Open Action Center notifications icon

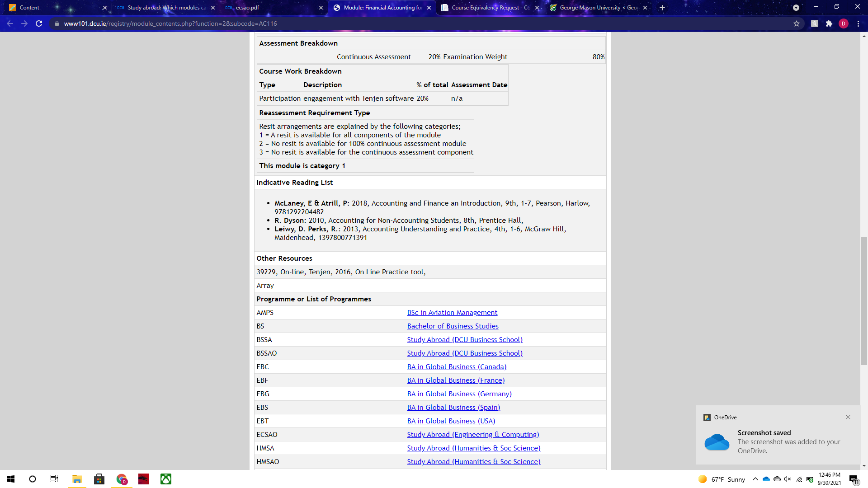point(854,479)
